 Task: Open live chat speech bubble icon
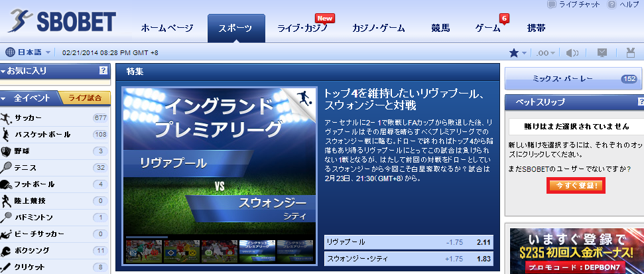(552, 5)
